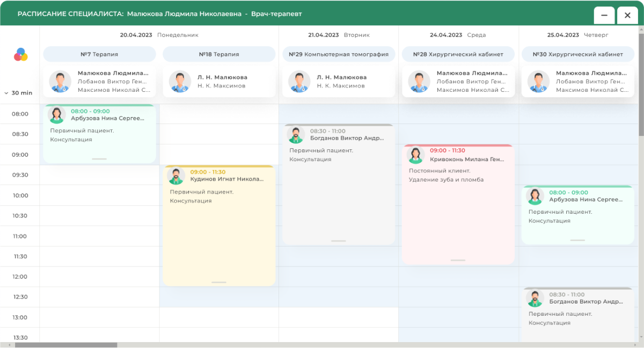Click the horizontal scrollbar thumb at the bottom

pyautogui.click(x=65, y=345)
